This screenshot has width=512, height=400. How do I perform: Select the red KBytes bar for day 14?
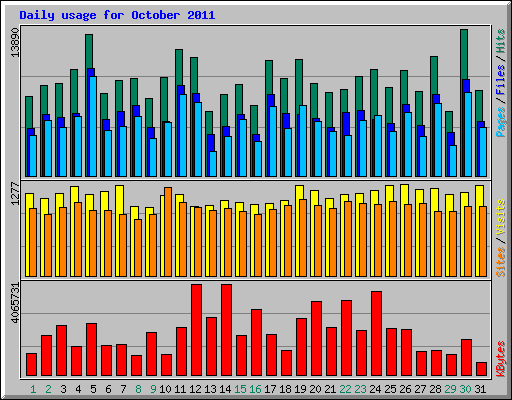tap(226, 330)
